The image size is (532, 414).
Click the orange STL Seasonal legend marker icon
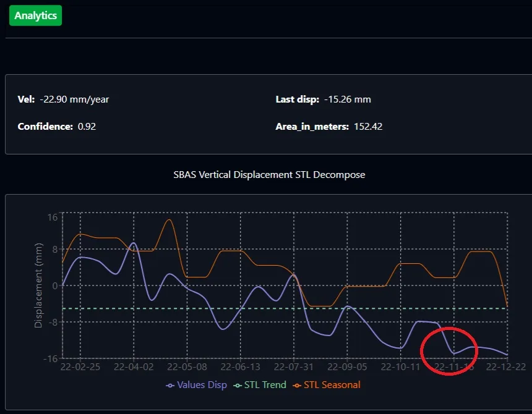coord(297,386)
